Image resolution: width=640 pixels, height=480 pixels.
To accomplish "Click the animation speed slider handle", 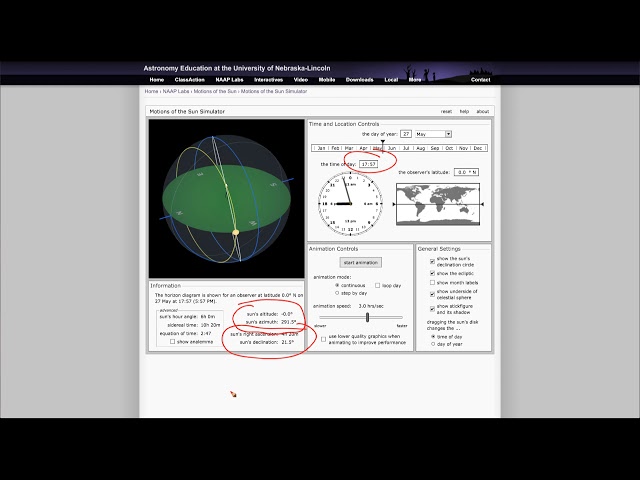I will [367, 317].
